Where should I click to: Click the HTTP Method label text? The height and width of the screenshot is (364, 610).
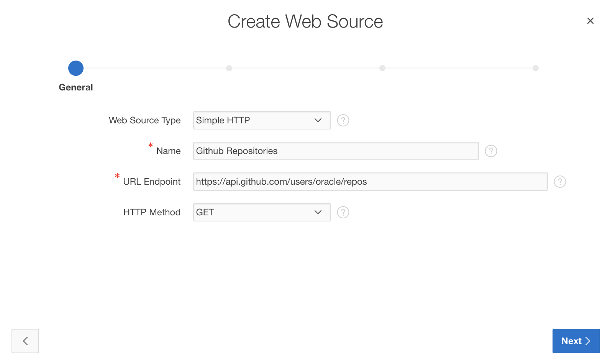click(x=152, y=212)
